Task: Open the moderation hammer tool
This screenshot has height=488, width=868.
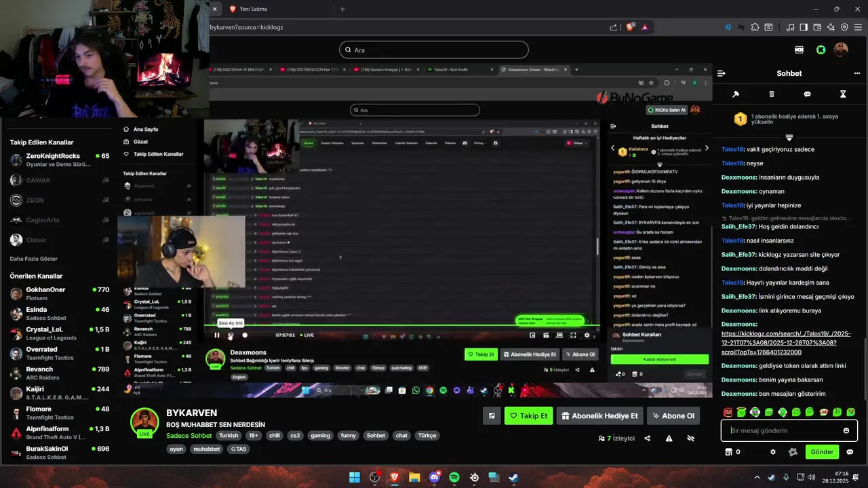Action: (x=736, y=94)
